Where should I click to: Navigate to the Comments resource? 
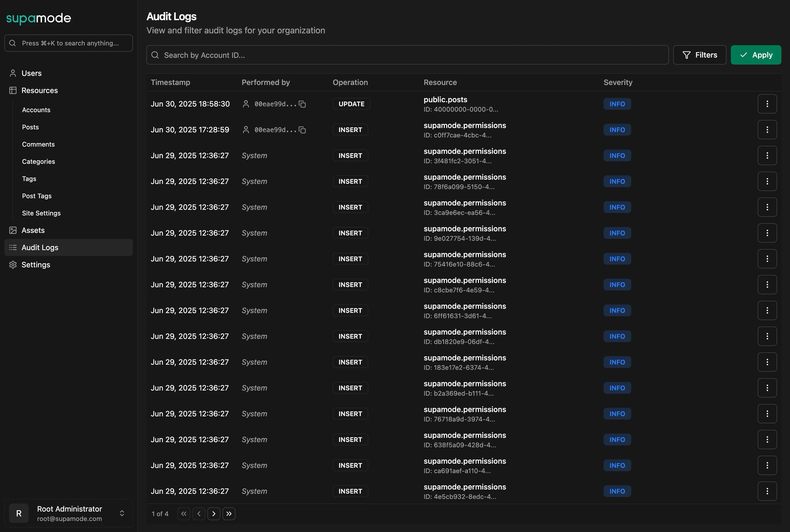click(38, 144)
